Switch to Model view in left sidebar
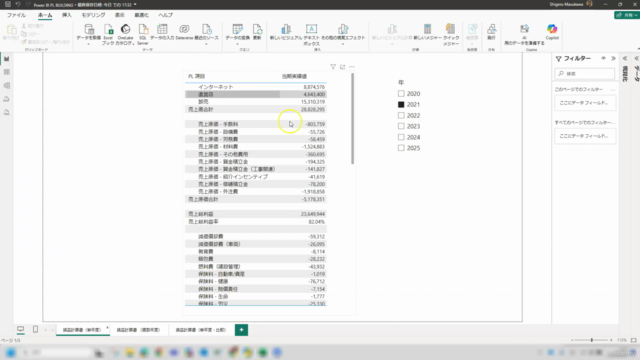The image size is (640, 360). (7, 86)
